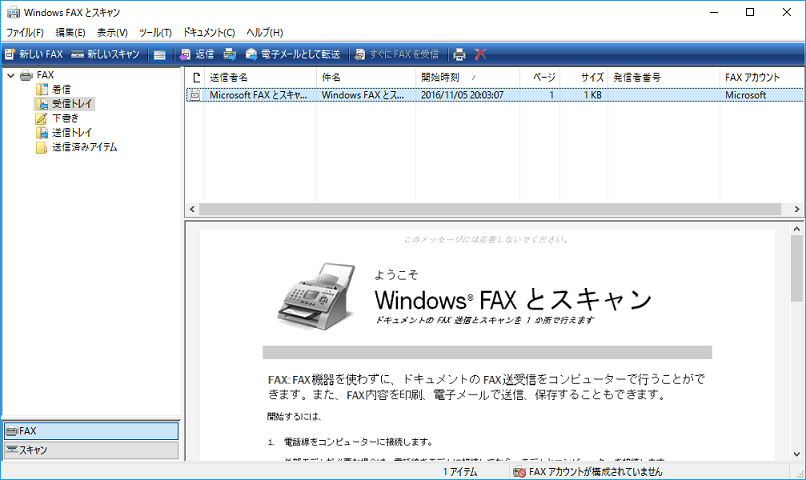Screen dimensions: 806x480
Task: Click the 1 KB size cell
Action: [x=592, y=95]
